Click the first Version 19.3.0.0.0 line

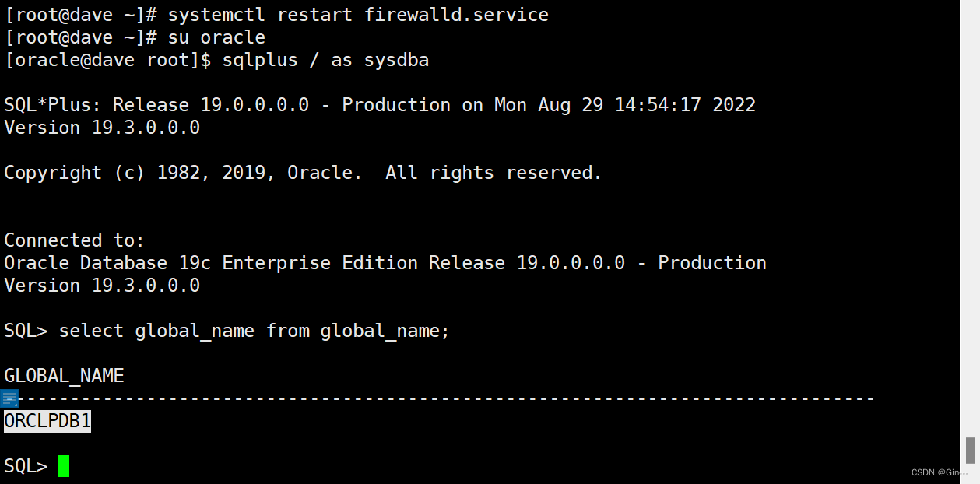click(102, 128)
